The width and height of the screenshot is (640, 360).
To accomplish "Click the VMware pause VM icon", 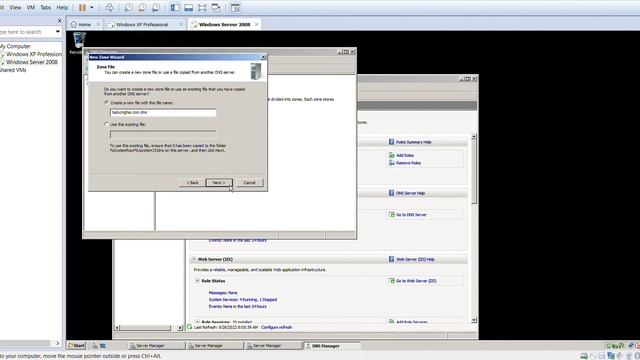I will [x=82, y=7].
